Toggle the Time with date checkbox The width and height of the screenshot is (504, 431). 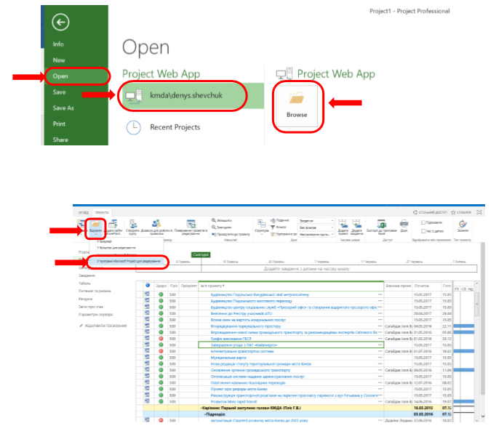tap(423, 230)
